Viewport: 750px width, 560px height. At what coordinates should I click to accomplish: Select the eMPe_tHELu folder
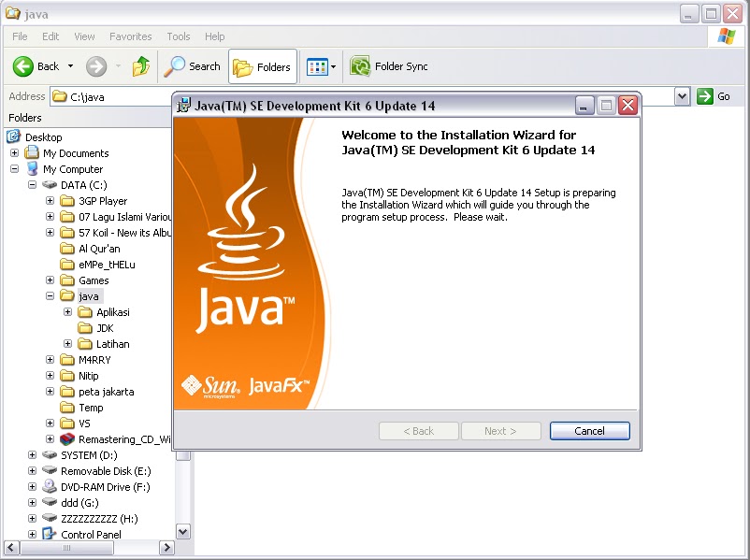coord(97,265)
